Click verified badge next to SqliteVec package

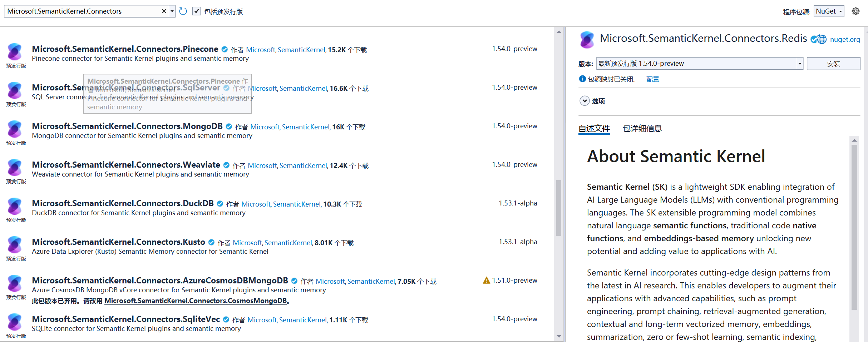(226, 319)
